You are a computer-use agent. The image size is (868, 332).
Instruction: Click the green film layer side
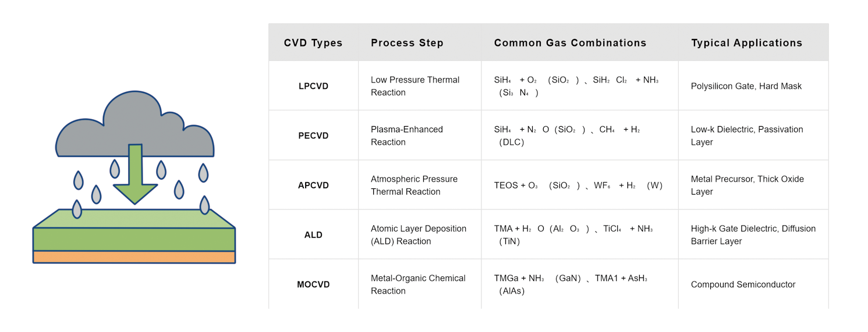[x=134, y=240]
